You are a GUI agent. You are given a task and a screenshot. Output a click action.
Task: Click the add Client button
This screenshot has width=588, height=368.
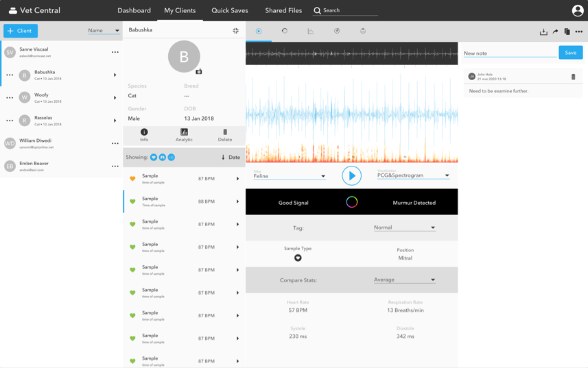21,31
